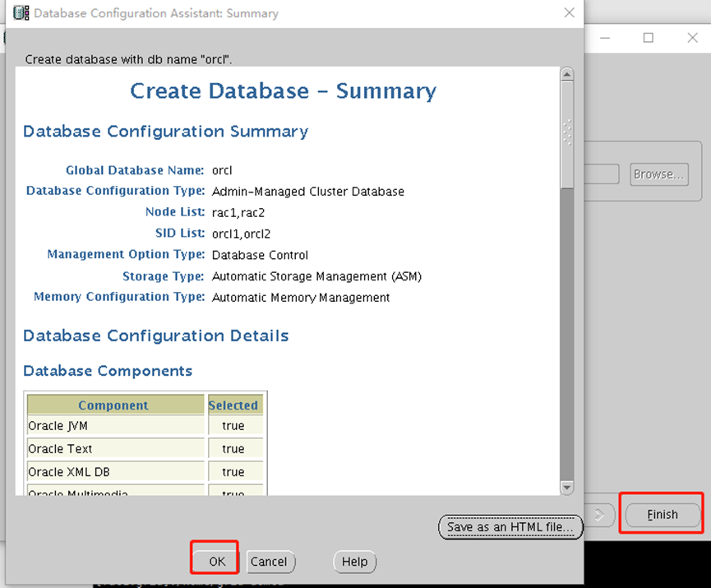
Task: Click the Component column header
Action: pyautogui.click(x=116, y=405)
